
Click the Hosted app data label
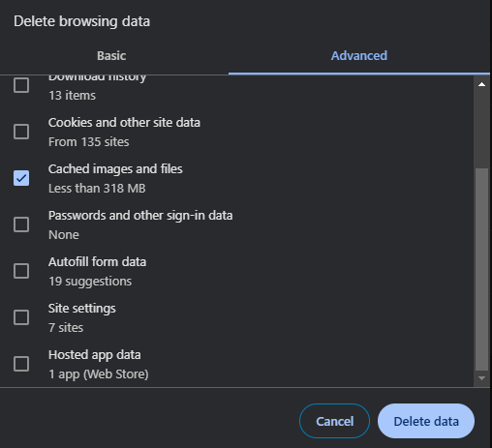tap(95, 355)
